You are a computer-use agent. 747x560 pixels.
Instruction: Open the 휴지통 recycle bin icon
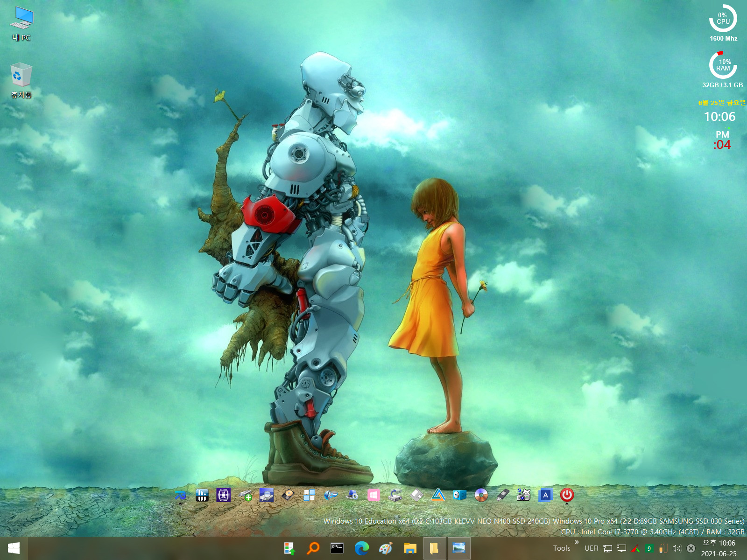[x=21, y=81]
